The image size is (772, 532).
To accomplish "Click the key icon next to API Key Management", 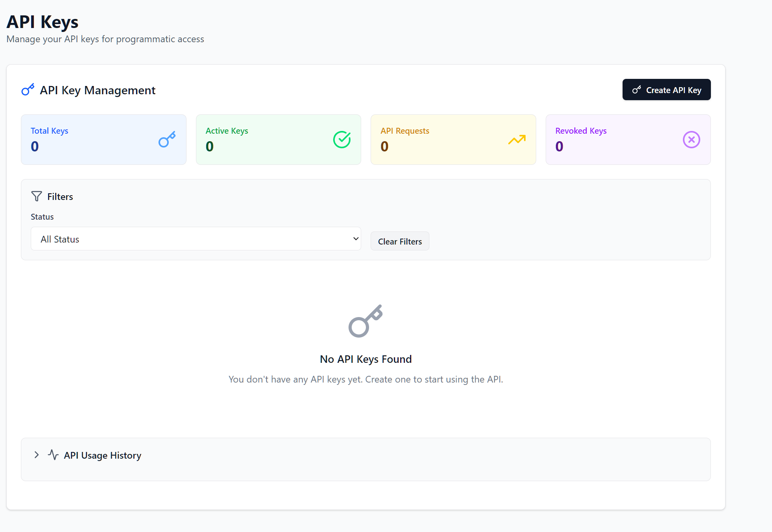I will tap(28, 90).
